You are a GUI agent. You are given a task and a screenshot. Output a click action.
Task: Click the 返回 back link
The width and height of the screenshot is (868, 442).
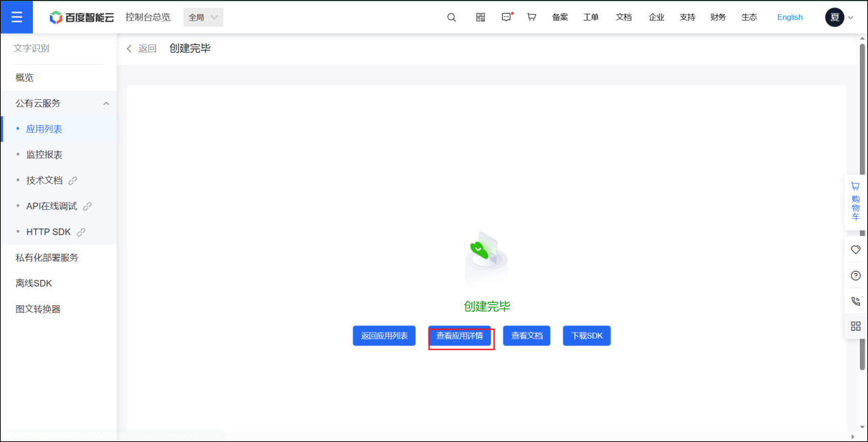coord(142,49)
